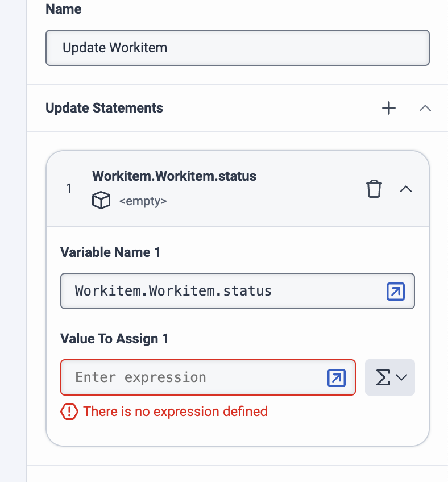Click the statement number 1
This screenshot has width=448, height=482.
(x=69, y=189)
